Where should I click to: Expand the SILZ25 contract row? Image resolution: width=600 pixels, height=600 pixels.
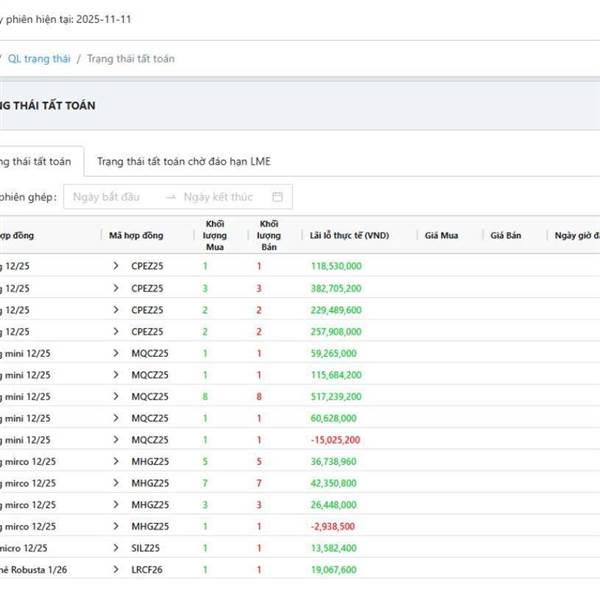click(x=116, y=548)
